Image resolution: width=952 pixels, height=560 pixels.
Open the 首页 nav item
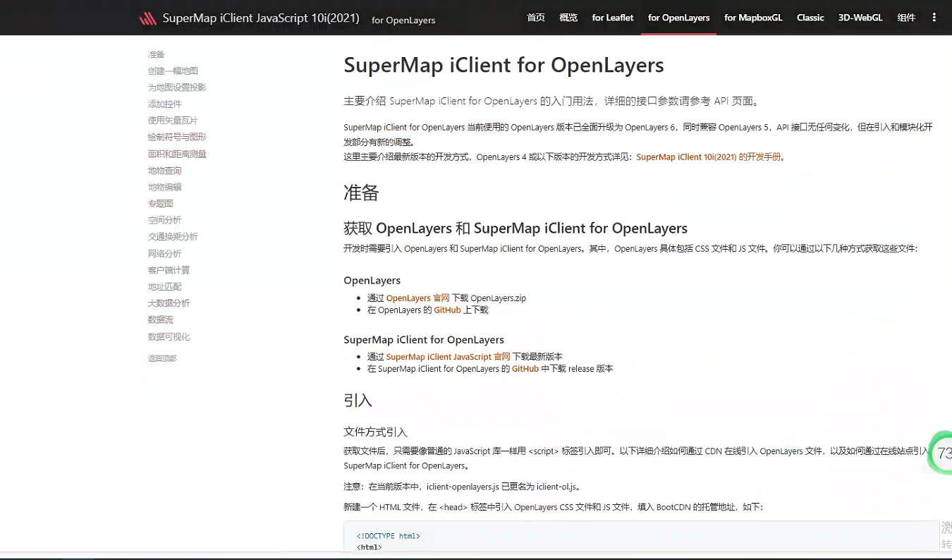pos(536,18)
